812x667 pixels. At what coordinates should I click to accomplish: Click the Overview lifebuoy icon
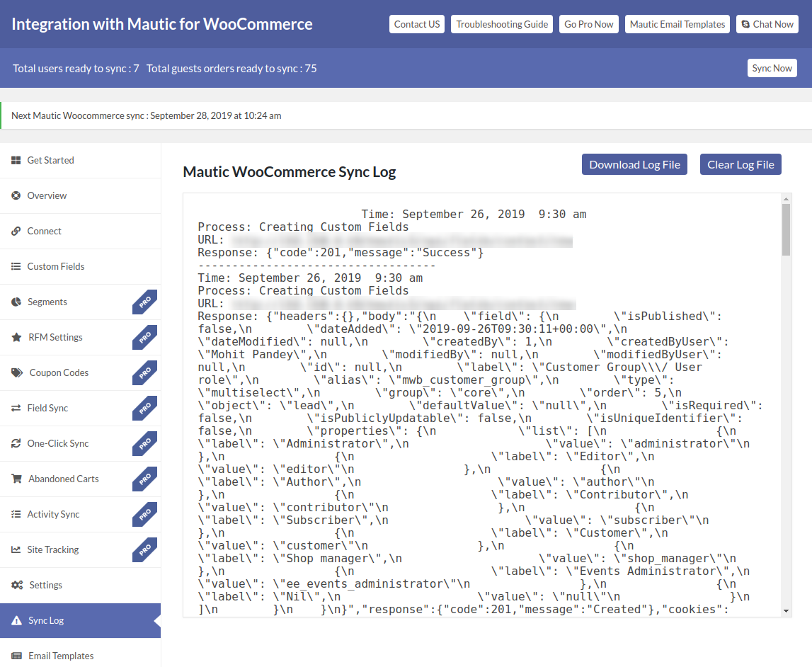[16, 195]
